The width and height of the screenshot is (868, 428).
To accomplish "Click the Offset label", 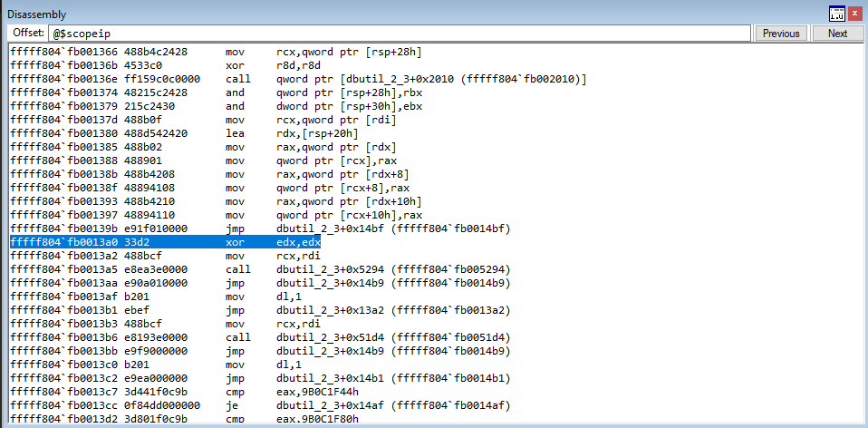I will 28,34.
